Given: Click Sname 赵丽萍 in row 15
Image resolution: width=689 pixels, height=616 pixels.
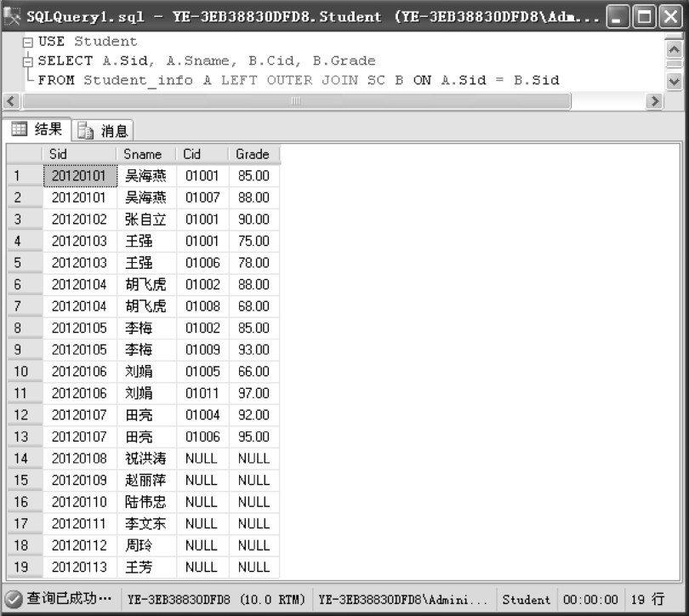Looking at the screenshot, I should pos(146,480).
